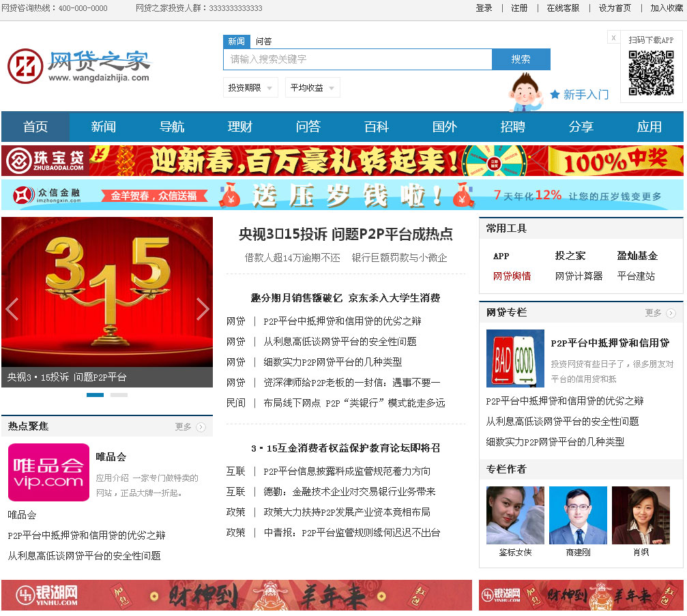
Task: Open 投之家 tool link
Action: (570, 256)
